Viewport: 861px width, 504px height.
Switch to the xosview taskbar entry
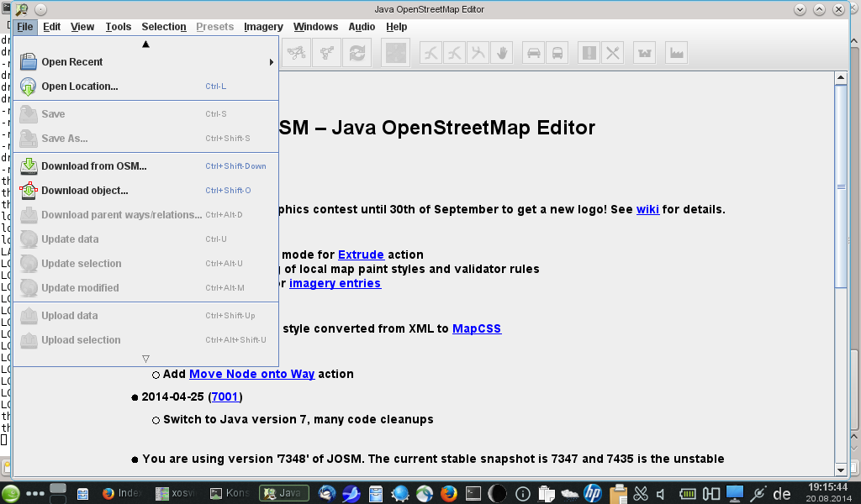coord(176,493)
